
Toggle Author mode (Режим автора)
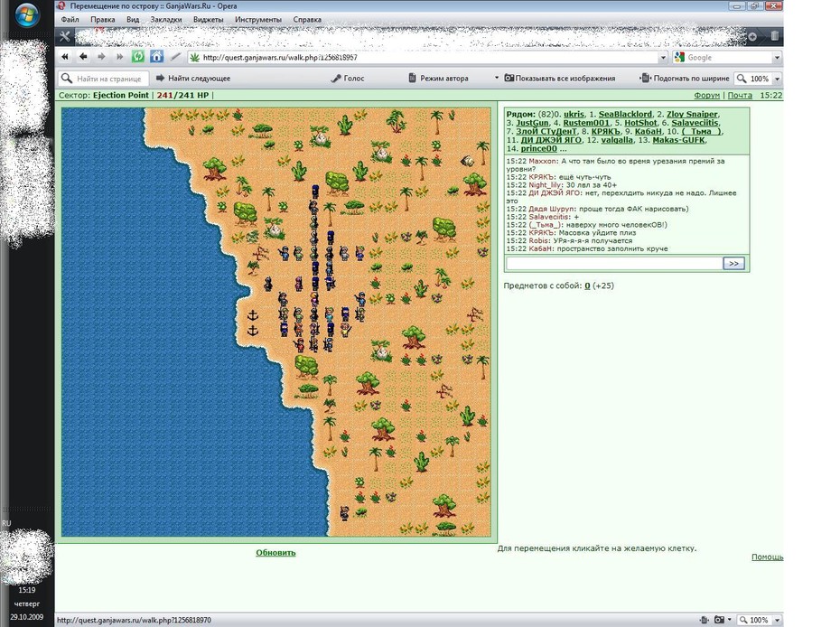pyautogui.click(x=438, y=79)
